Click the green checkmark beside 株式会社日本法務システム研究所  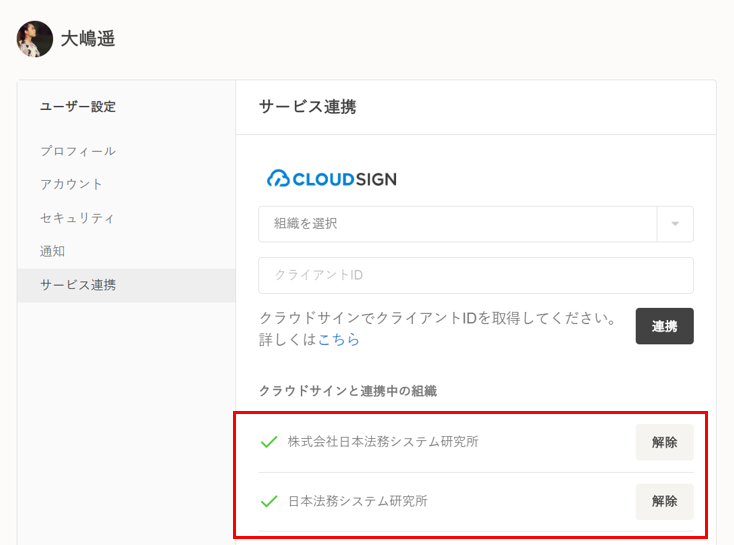[x=268, y=442]
